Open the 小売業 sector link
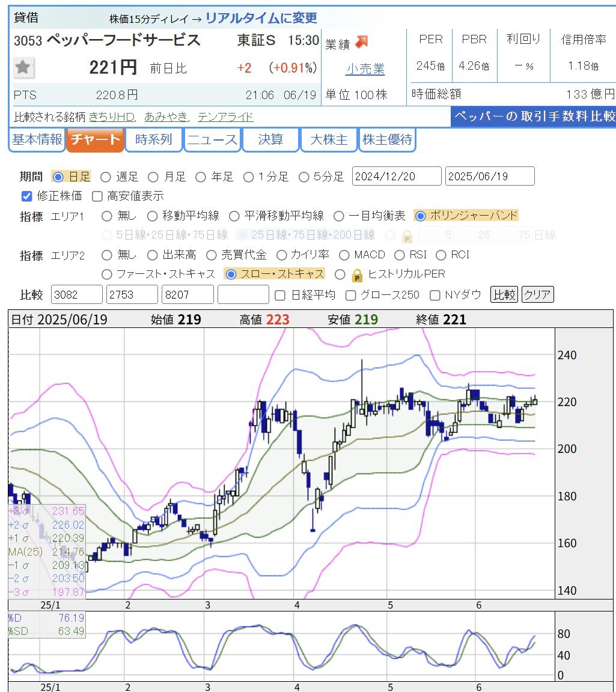616x692 pixels. click(x=365, y=69)
